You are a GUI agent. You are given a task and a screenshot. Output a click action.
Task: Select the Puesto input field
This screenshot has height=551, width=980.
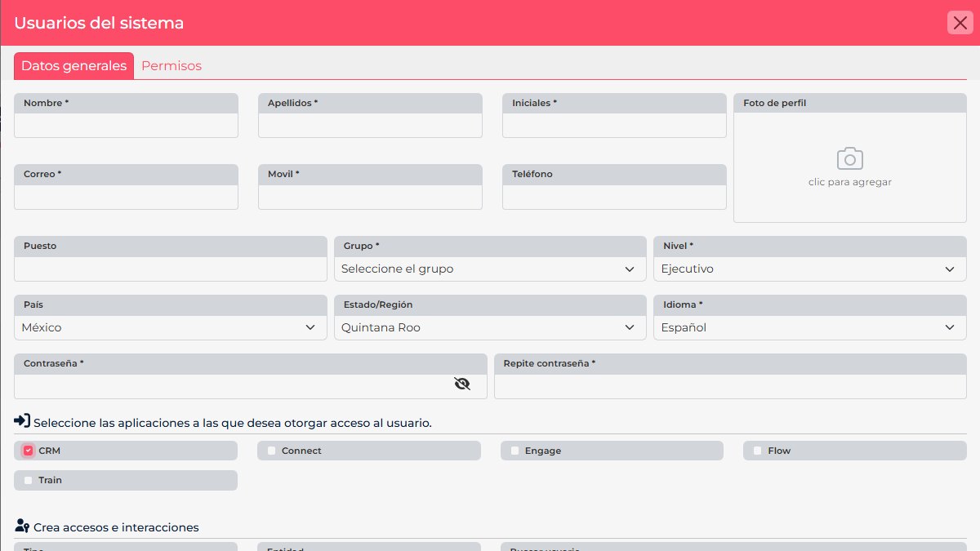tap(171, 269)
